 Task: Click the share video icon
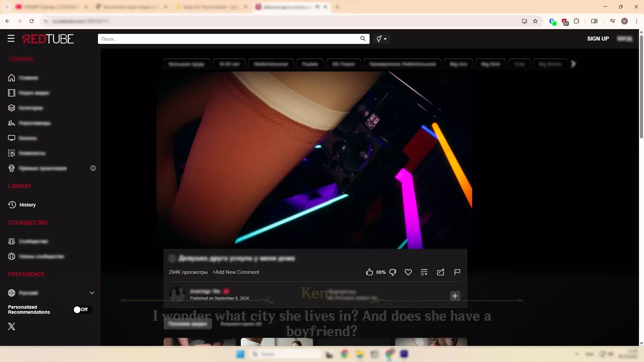[441, 272]
